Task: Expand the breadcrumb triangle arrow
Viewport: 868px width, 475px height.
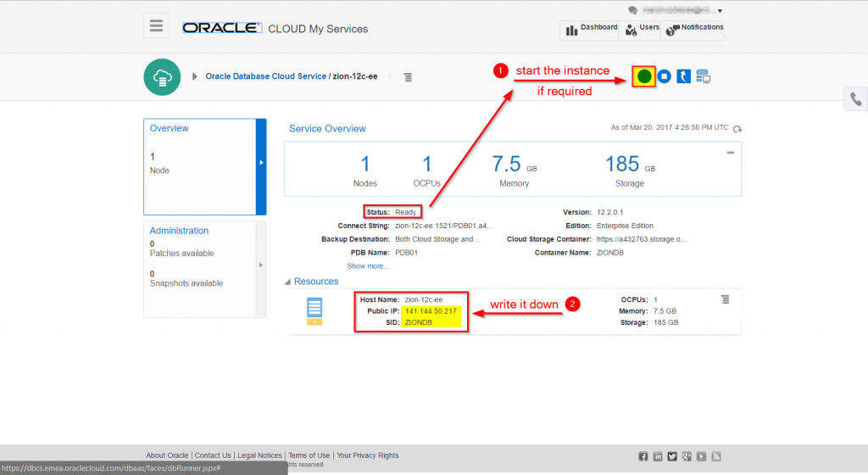Action: coord(195,76)
